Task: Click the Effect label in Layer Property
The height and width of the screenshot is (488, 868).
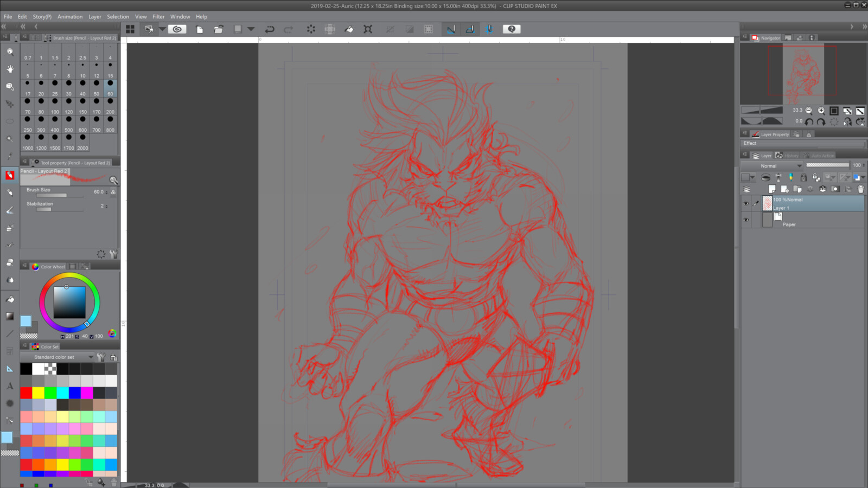Action: pyautogui.click(x=750, y=143)
